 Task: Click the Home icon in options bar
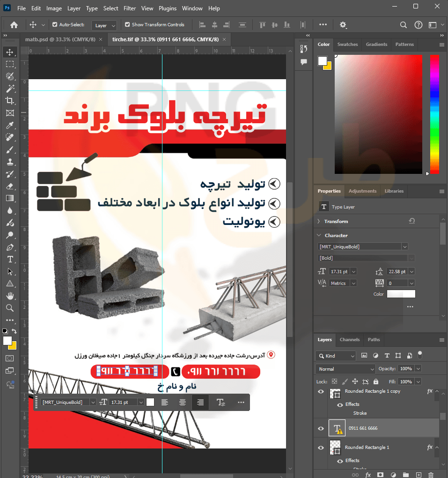point(14,25)
